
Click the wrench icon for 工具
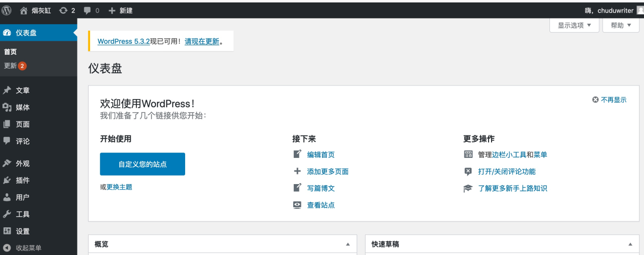[x=7, y=214]
